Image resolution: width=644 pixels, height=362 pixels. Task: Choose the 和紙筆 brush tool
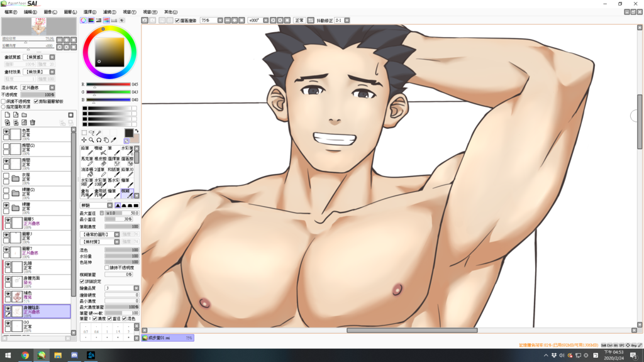113,172
